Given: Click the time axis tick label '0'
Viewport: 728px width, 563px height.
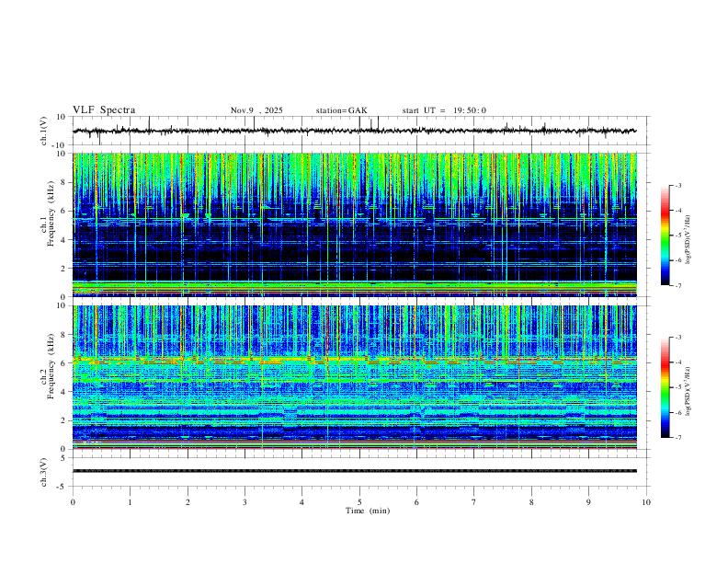Looking at the screenshot, I should tap(73, 502).
